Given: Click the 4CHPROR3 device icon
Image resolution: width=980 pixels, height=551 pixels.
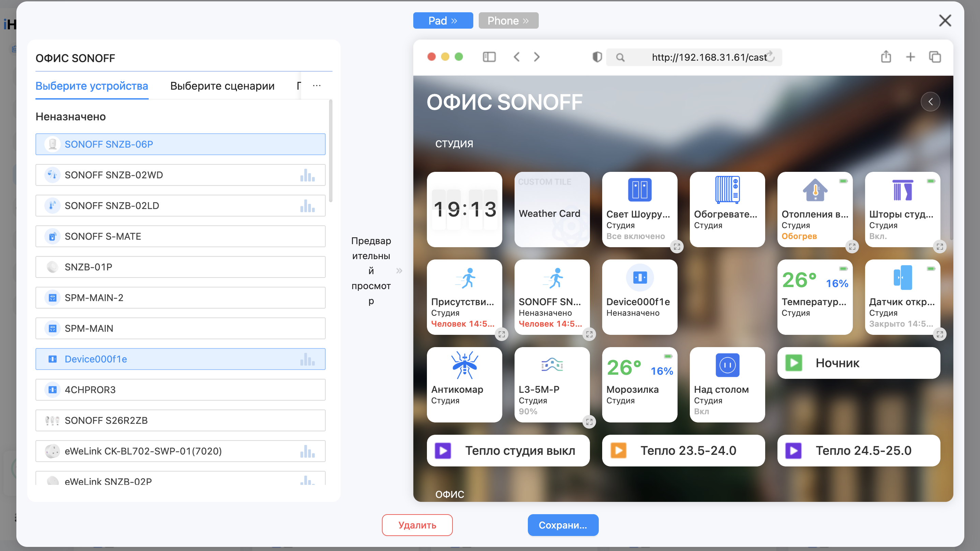Looking at the screenshot, I should (x=53, y=390).
